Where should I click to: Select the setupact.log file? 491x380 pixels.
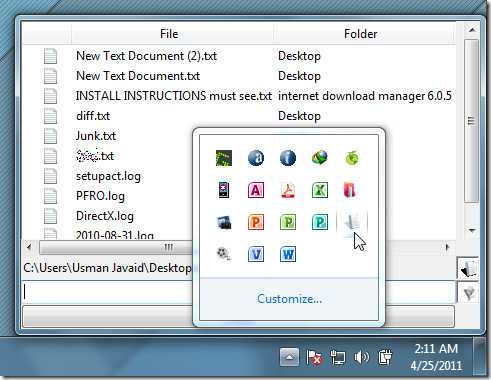pos(108,176)
